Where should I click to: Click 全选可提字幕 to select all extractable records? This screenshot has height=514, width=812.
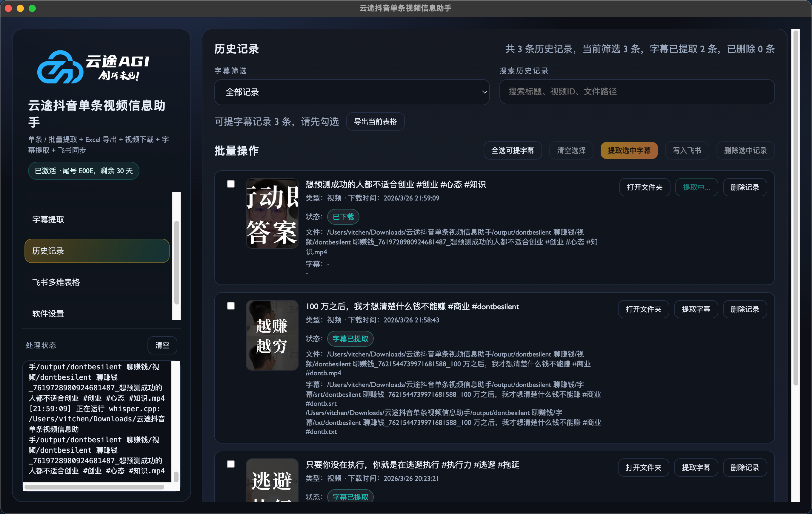coord(513,151)
